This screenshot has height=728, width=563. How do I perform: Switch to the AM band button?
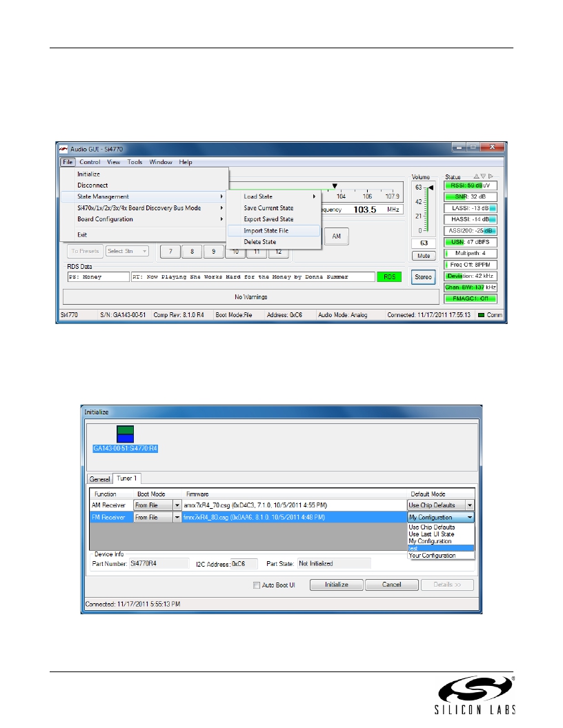336,236
